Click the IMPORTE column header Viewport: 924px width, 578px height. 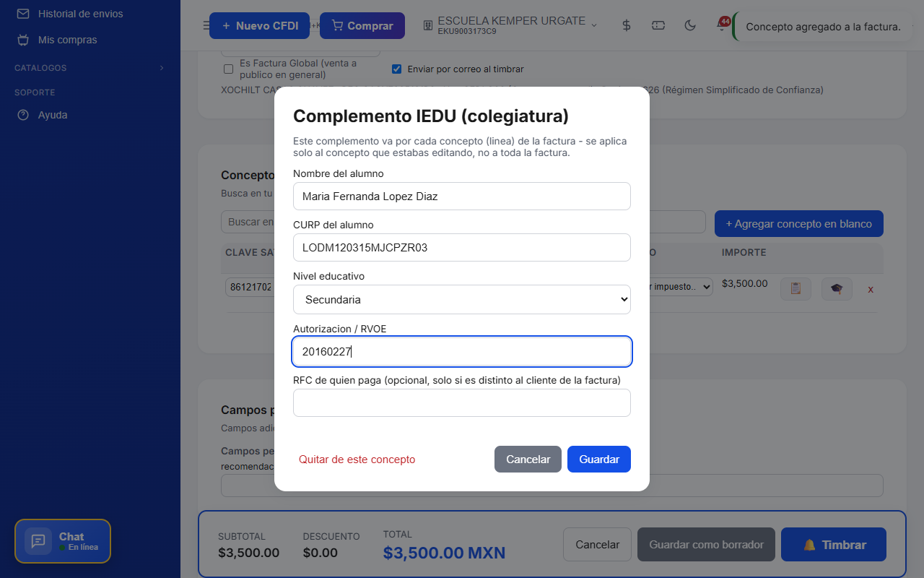coord(744,253)
